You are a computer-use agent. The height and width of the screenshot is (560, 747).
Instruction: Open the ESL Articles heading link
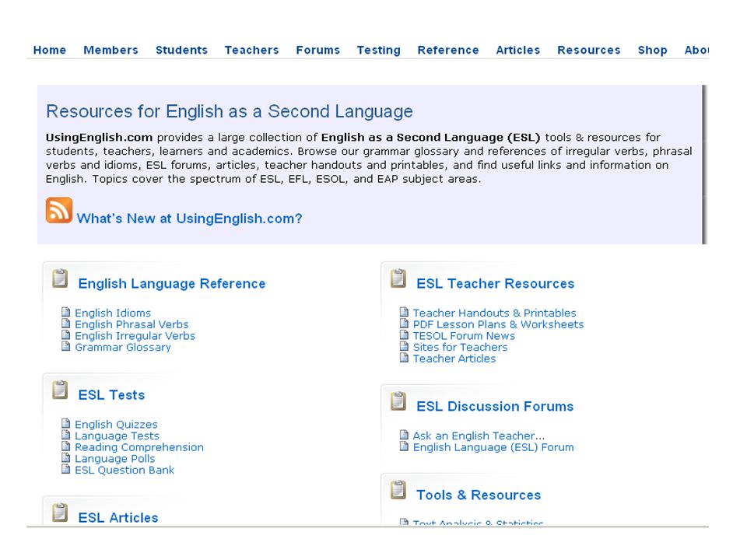coord(118,518)
